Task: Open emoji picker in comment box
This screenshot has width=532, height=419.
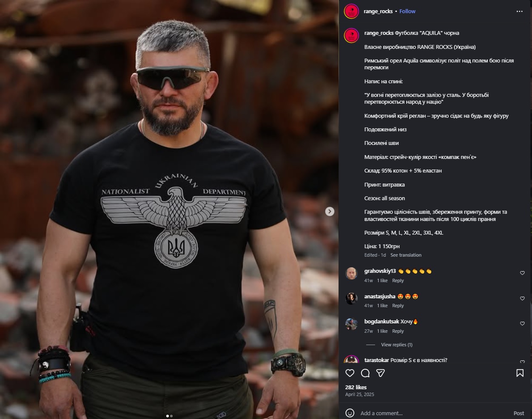Action: coord(350,413)
